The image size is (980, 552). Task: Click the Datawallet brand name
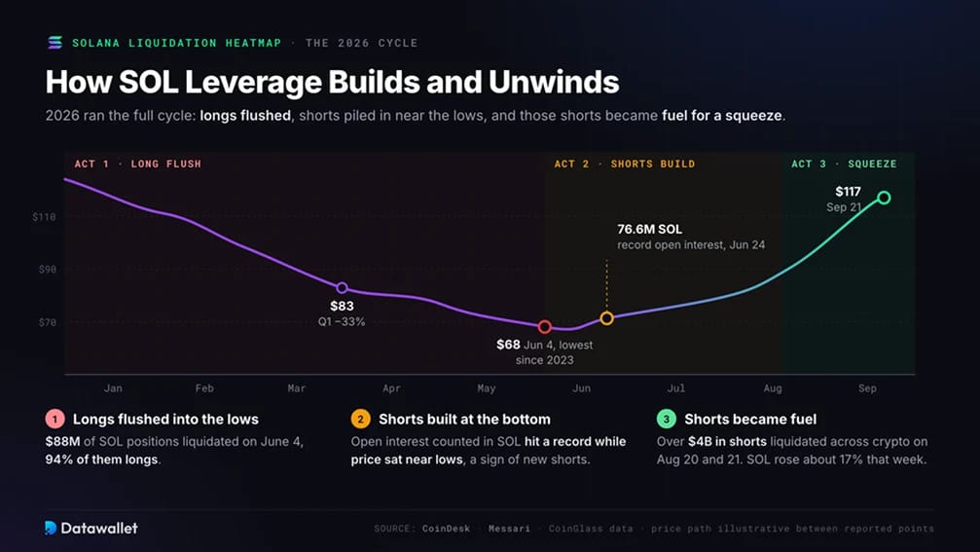click(98, 529)
